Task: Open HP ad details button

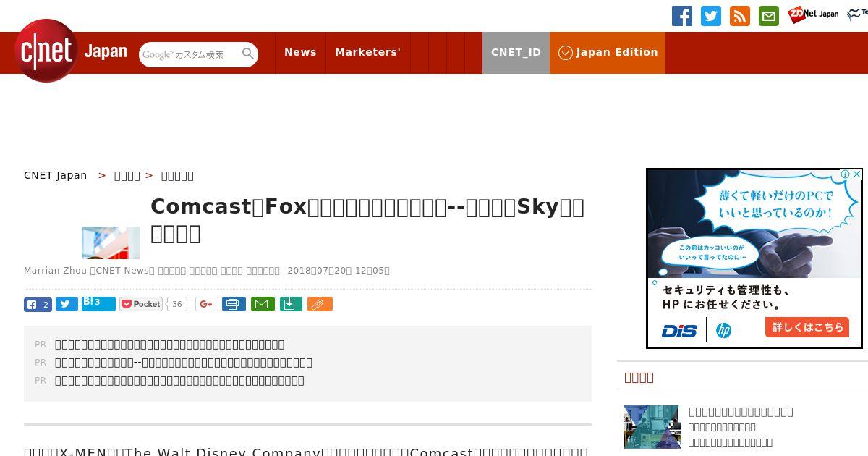Action: tap(807, 327)
